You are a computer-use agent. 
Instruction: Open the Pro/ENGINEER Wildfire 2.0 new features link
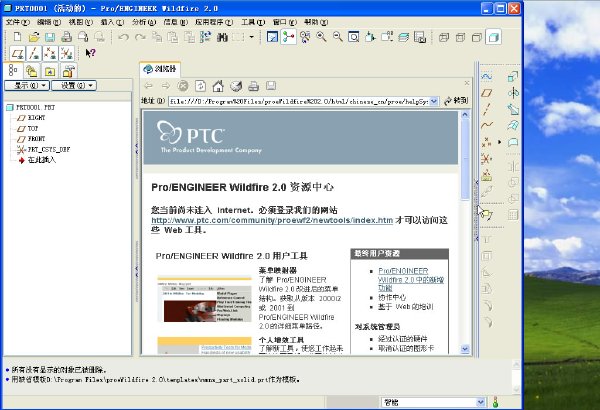[x=411, y=279]
